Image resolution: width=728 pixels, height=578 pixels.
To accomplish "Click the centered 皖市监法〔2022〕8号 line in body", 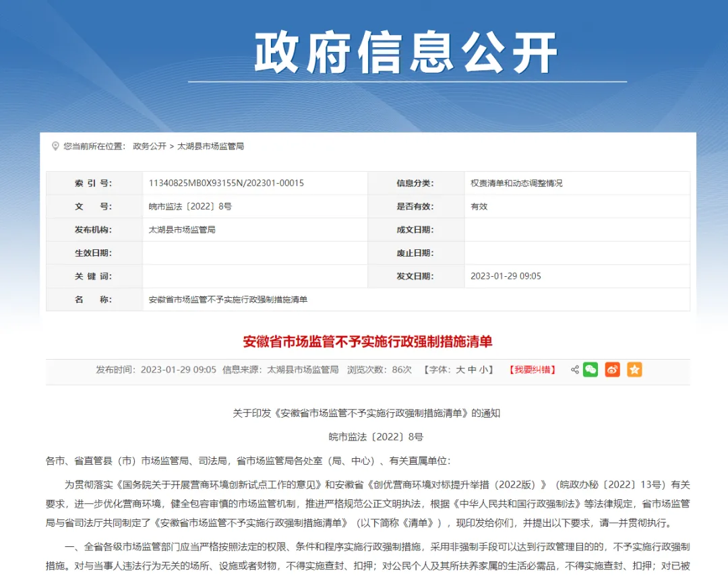I will pos(375,437).
